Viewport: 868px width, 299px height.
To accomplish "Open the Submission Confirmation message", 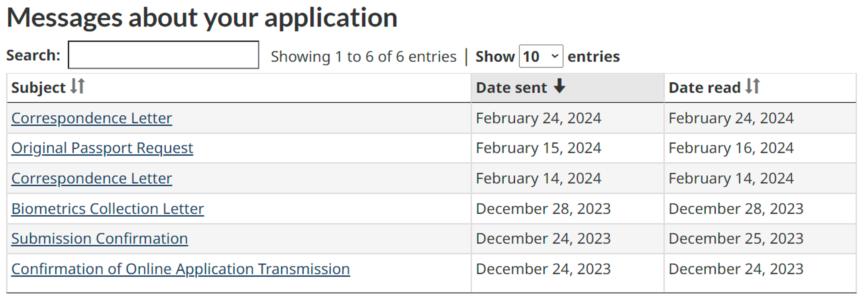I will [99, 239].
